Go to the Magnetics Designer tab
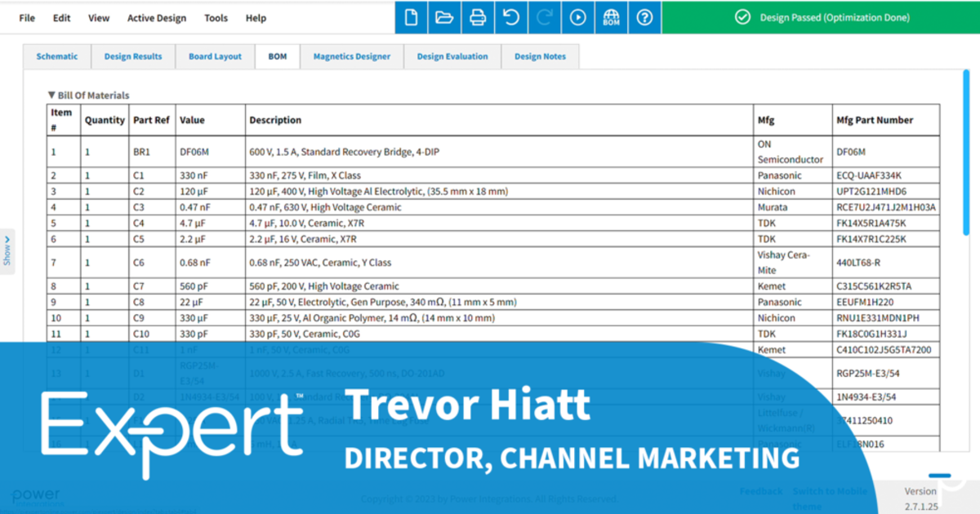The height and width of the screenshot is (514, 980). tap(352, 56)
